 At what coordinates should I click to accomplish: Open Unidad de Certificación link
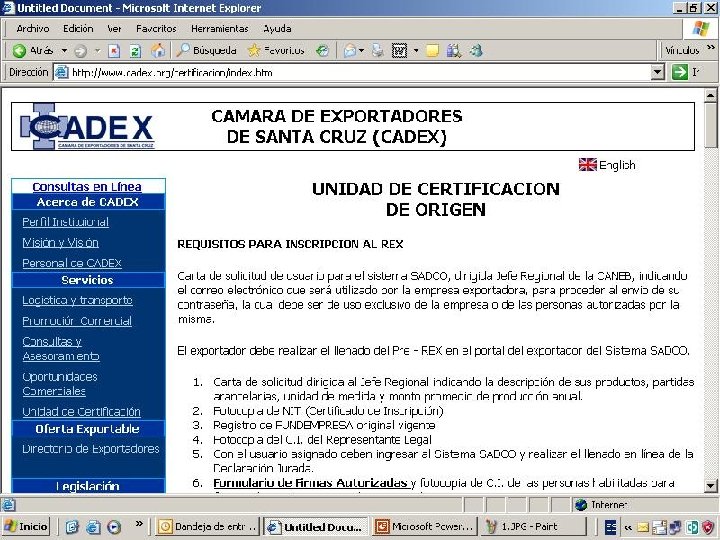pyautogui.click(x=81, y=412)
